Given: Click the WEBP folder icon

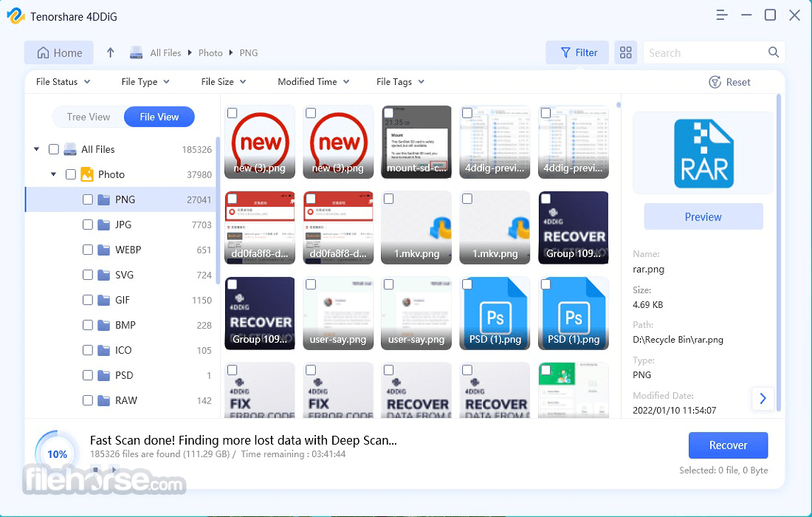Looking at the screenshot, I should coord(104,250).
